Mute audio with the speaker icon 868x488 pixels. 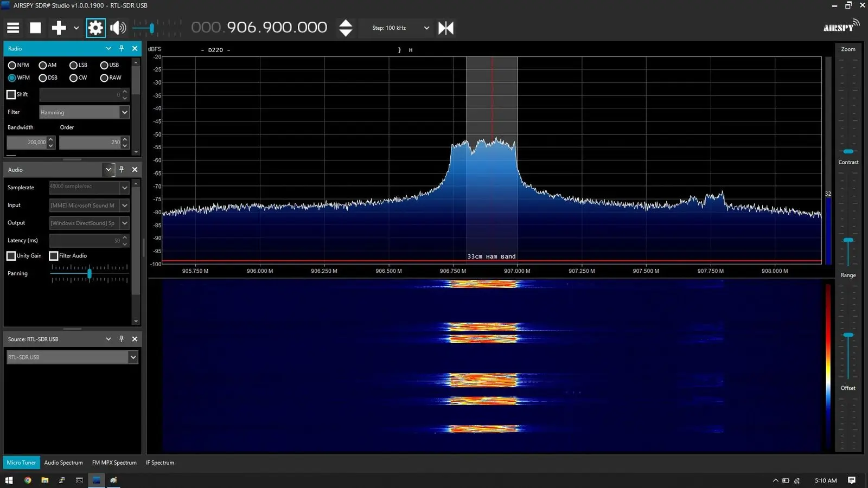(x=118, y=28)
